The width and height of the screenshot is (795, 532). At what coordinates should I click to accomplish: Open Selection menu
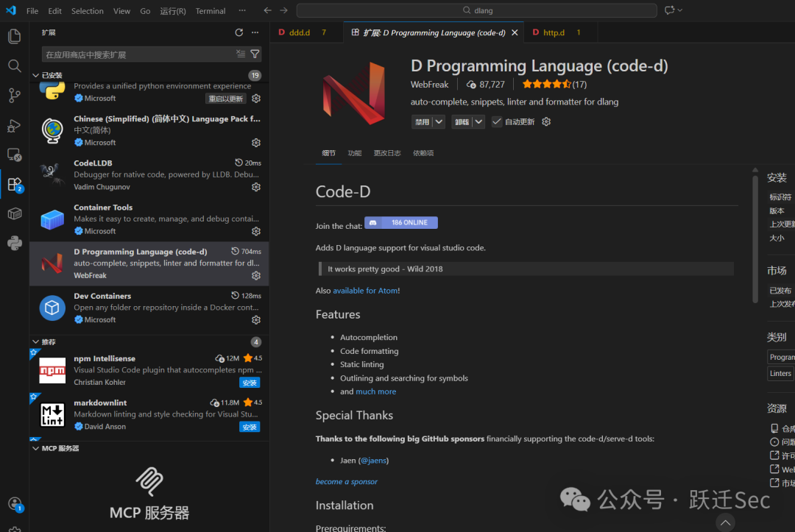(87, 10)
